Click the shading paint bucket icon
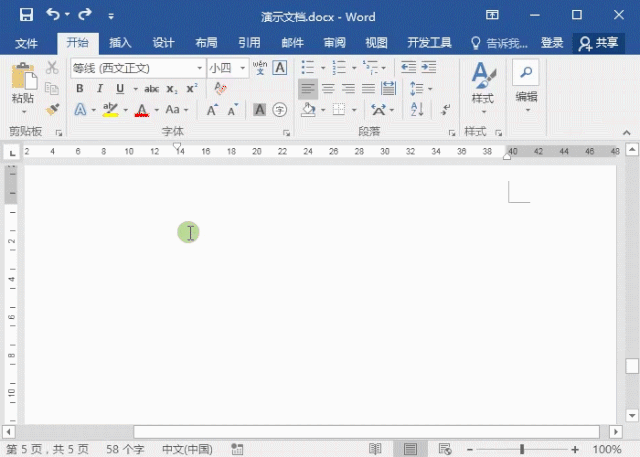Image resolution: width=640 pixels, height=457 pixels. click(308, 110)
